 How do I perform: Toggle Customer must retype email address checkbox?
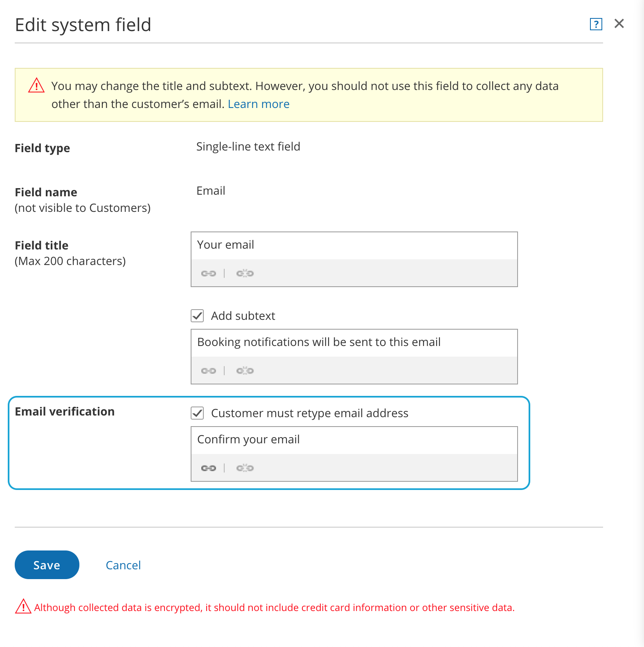[x=197, y=413]
